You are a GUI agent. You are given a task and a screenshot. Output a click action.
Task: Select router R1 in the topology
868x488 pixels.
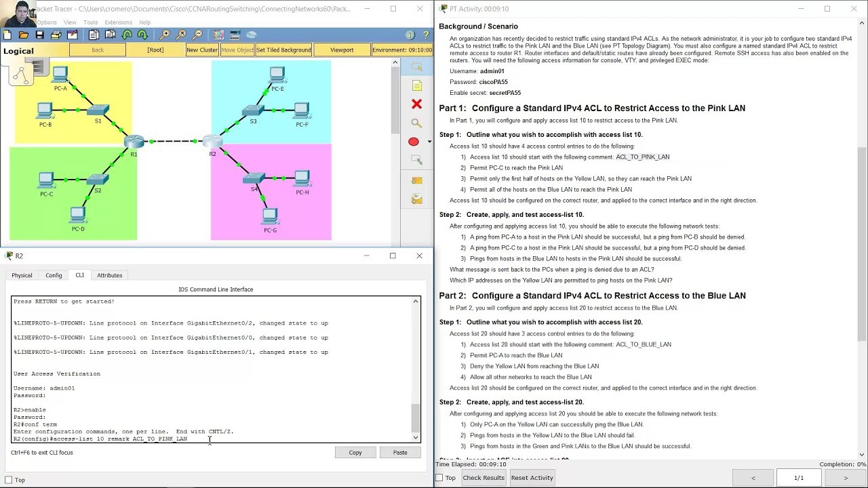coord(134,141)
